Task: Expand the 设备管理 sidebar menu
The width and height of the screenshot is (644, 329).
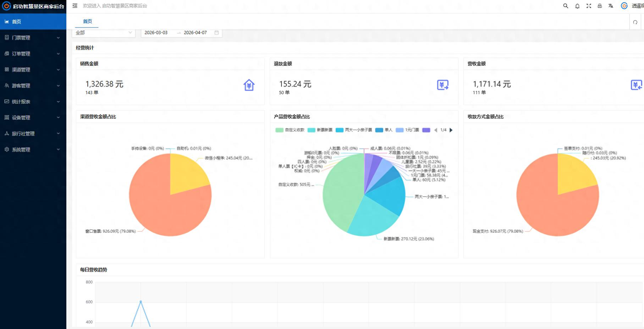Action: (x=33, y=118)
